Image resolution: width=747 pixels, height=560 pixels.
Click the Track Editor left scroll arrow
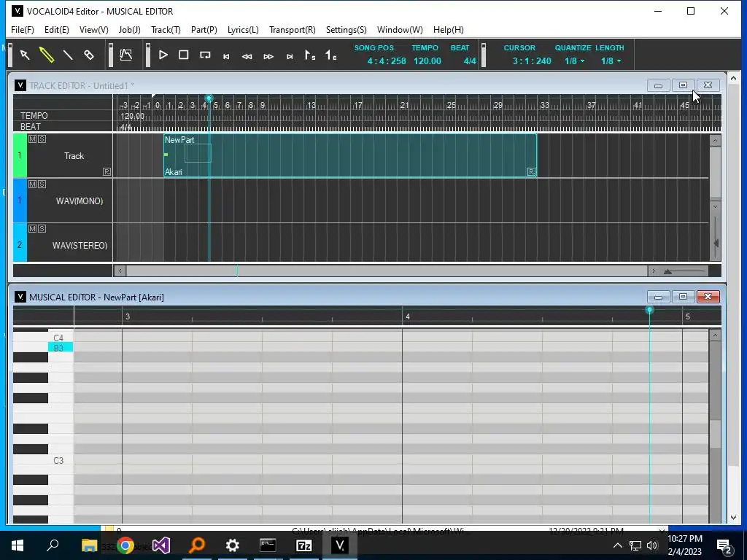pyautogui.click(x=120, y=271)
